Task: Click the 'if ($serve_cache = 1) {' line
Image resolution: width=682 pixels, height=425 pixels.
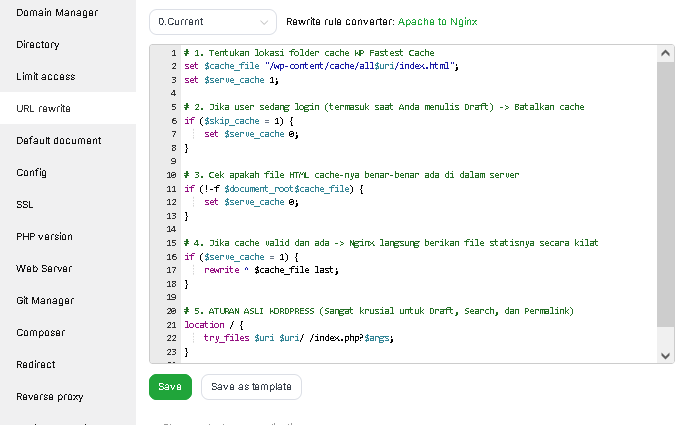Action: [x=241, y=257]
